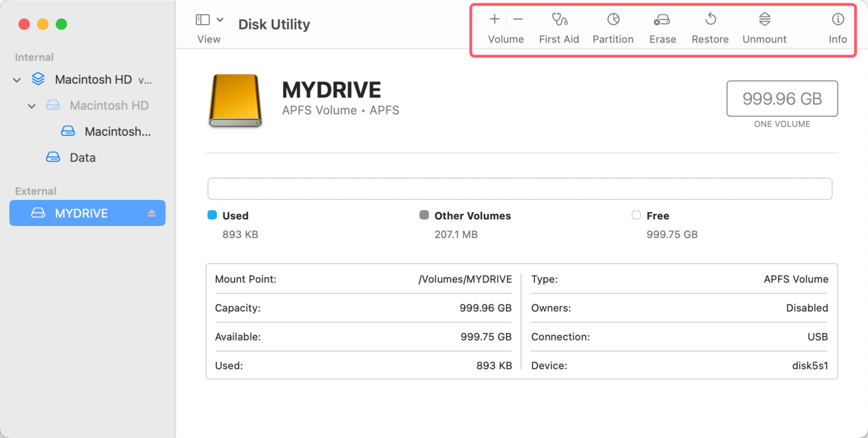This screenshot has height=438, width=868.
Task: Click the orange MYDRIVE drive thumbnail
Action: 235,101
